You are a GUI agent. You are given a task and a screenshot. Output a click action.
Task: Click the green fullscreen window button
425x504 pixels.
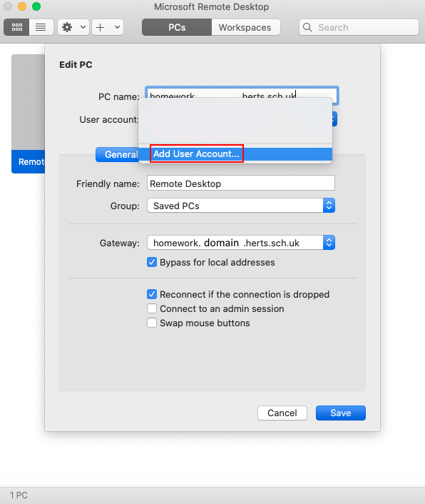click(x=36, y=6)
